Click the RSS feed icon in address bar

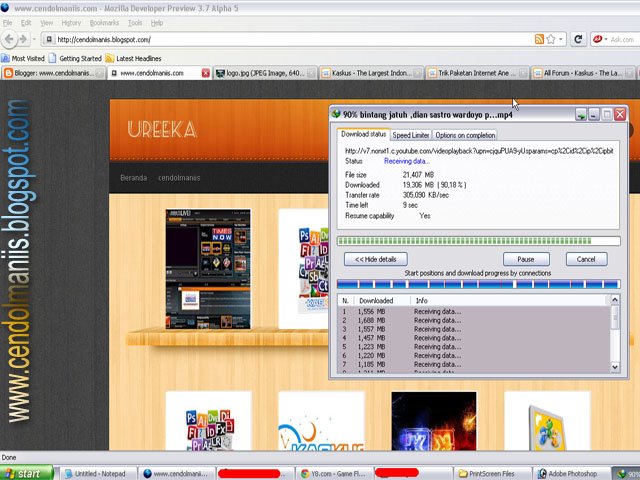[539, 39]
